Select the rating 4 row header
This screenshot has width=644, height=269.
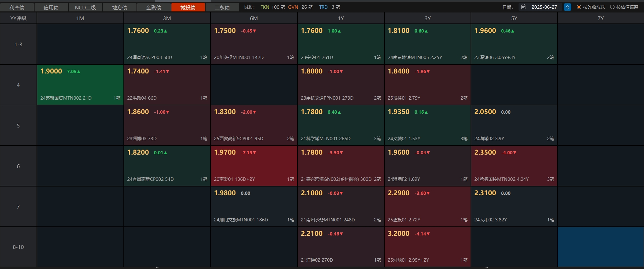pyautogui.click(x=18, y=85)
